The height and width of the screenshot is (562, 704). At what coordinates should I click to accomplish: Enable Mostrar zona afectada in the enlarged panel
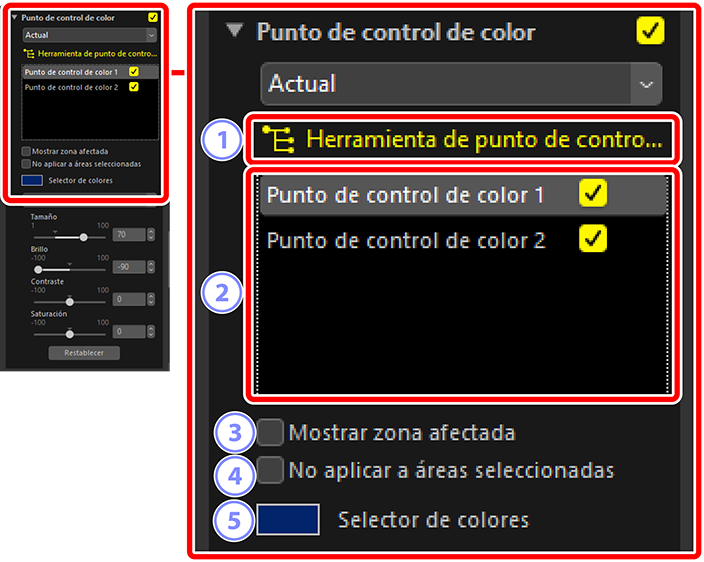[x=270, y=433]
